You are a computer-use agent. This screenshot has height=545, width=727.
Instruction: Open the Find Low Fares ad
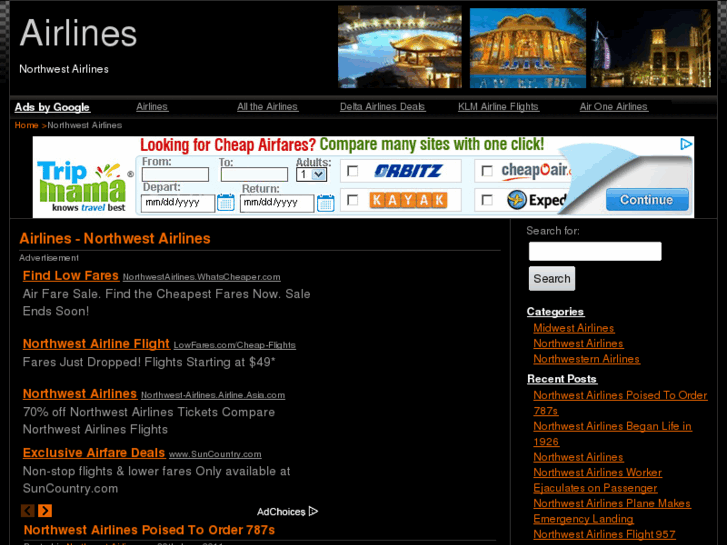click(71, 276)
